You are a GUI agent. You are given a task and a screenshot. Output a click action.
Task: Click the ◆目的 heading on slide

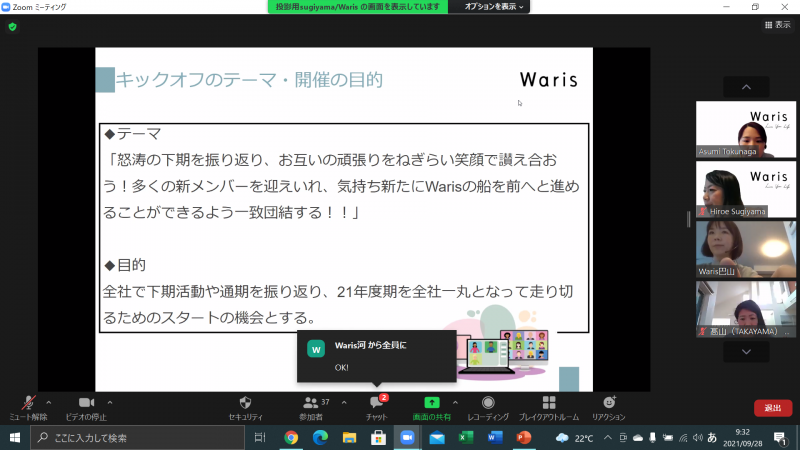(x=125, y=265)
